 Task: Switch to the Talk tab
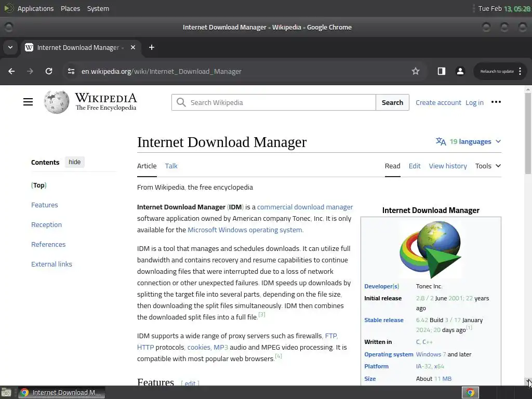point(171,166)
